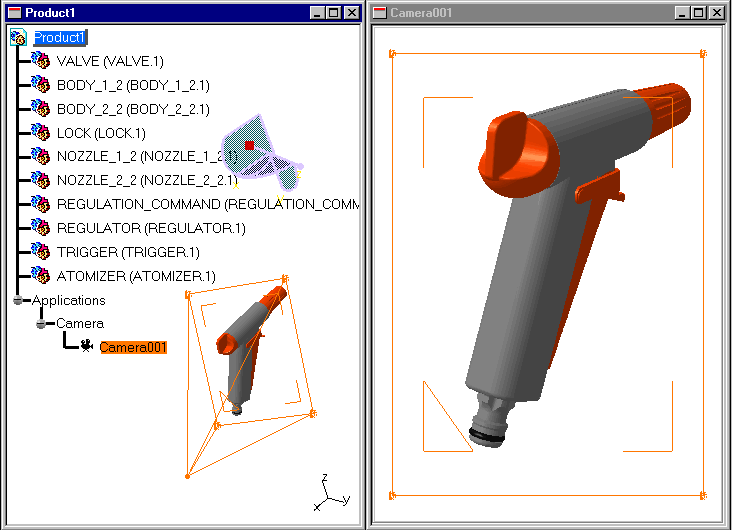This screenshot has height=530, width=732.
Task: Click the camera icon beside Camera001
Action: tap(88, 347)
